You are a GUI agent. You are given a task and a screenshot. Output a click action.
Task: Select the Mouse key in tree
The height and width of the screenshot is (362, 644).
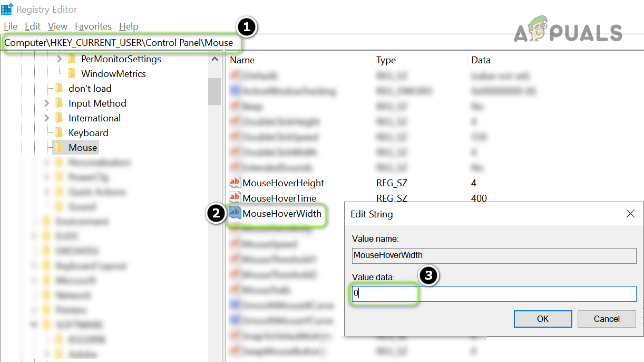pyautogui.click(x=83, y=148)
